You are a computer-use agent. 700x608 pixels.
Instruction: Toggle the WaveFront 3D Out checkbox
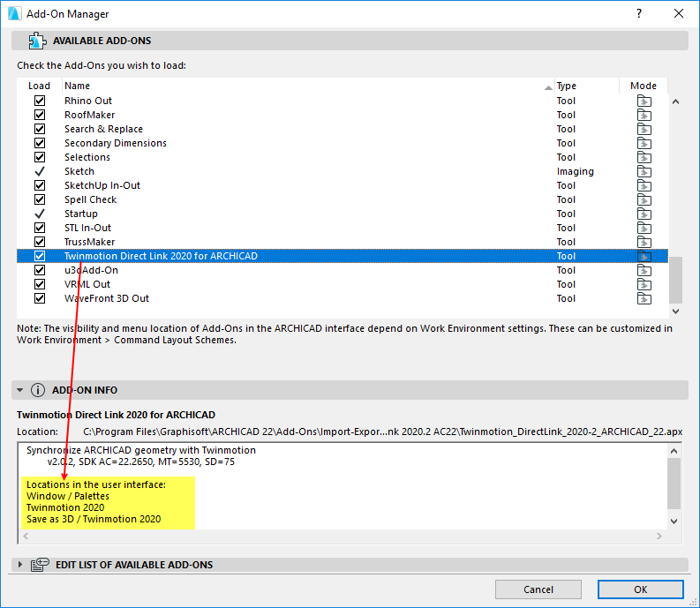[40, 298]
